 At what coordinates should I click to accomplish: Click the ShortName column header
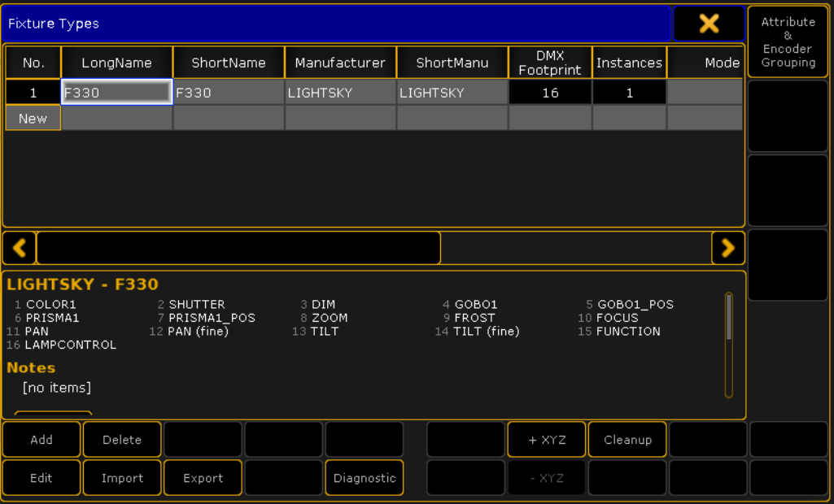pyautogui.click(x=229, y=63)
